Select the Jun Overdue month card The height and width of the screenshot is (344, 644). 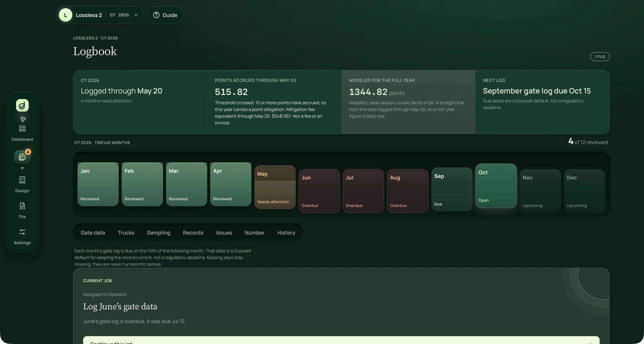319,191
